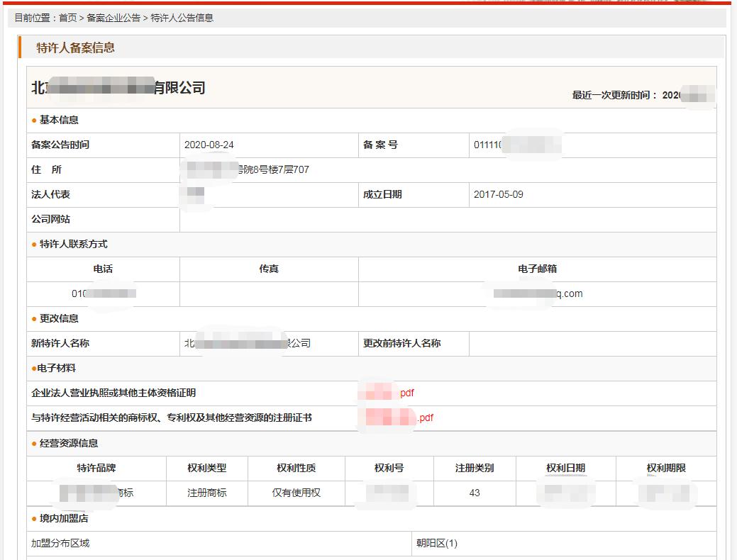Click the orange bullet beside 更改信息
This screenshot has height=560, width=737.
pyautogui.click(x=34, y=319)
